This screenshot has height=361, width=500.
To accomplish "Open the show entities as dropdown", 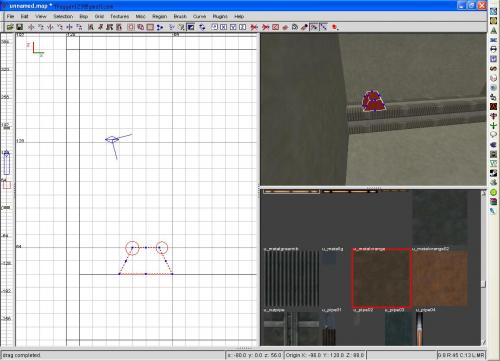I will [x=335, y=27].
